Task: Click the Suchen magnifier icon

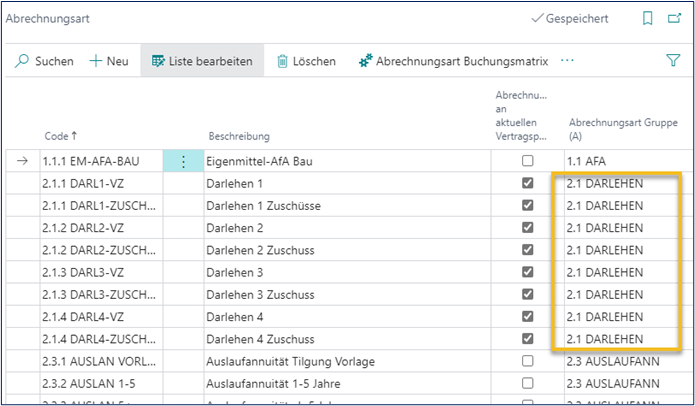Action: [22, 61]
